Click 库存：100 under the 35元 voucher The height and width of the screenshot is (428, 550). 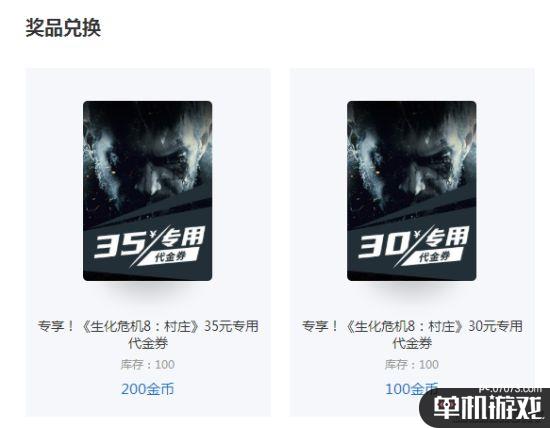pyautogui.click(x=148, y=365)
